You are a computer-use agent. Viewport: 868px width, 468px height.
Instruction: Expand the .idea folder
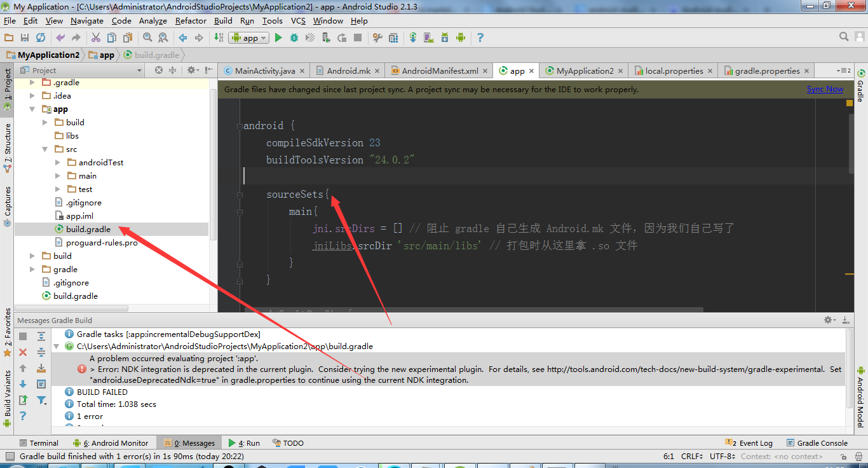tap(32, 96)
